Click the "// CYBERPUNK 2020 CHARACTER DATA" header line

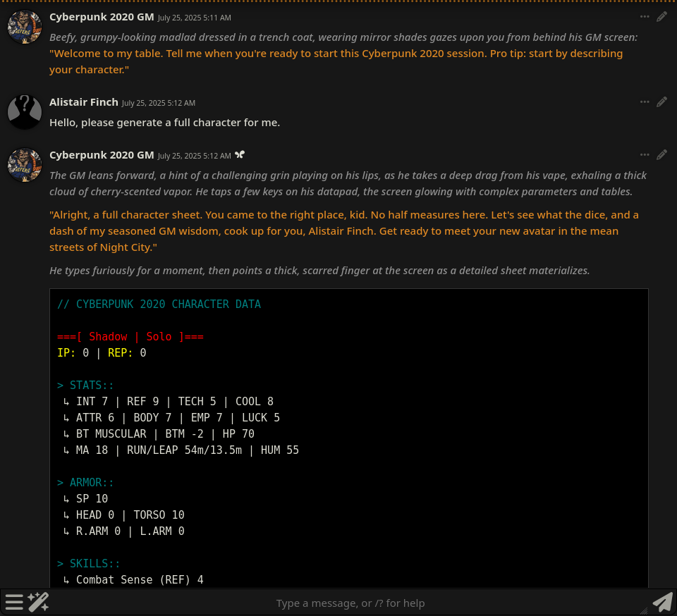[159, 304]
